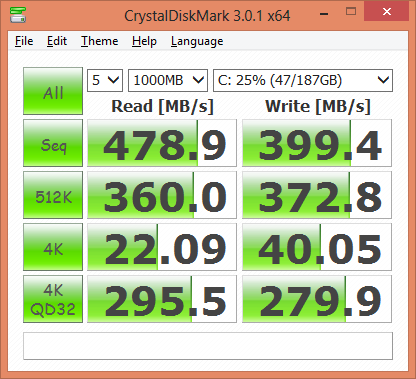This screenshot has width=416, height=379.
Task: Select the 512K write result 372.8
Action: (317, 195)
